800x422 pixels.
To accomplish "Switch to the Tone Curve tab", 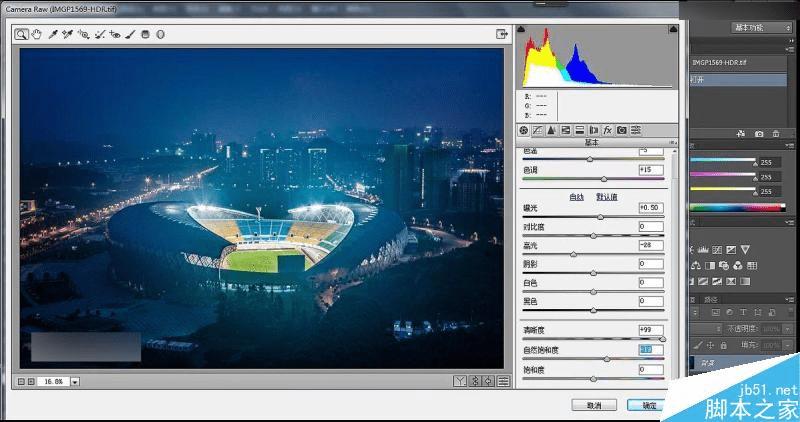I will click(538, 130).
